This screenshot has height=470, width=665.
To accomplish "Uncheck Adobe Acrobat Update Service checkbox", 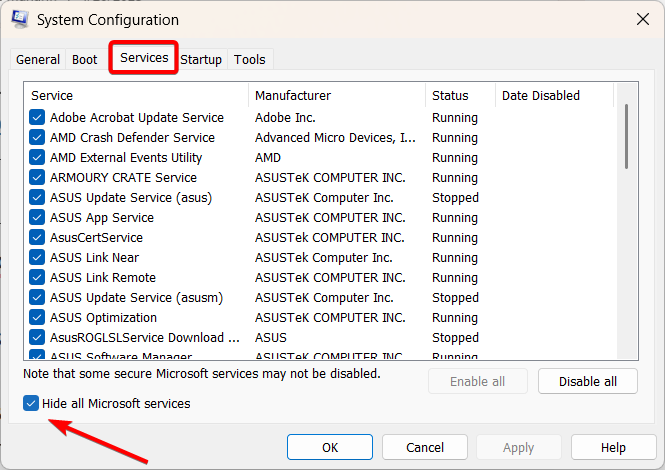I will click(37, 118).
